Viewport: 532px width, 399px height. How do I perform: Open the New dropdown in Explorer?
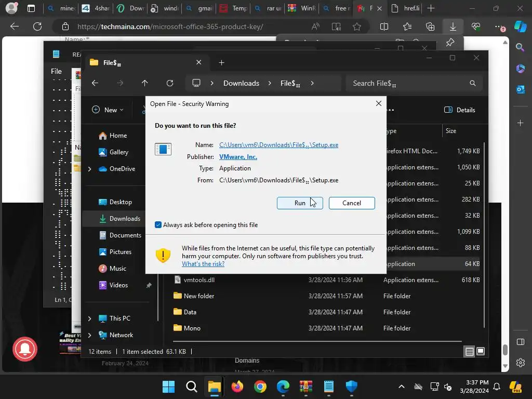click(x=108, y=110)
